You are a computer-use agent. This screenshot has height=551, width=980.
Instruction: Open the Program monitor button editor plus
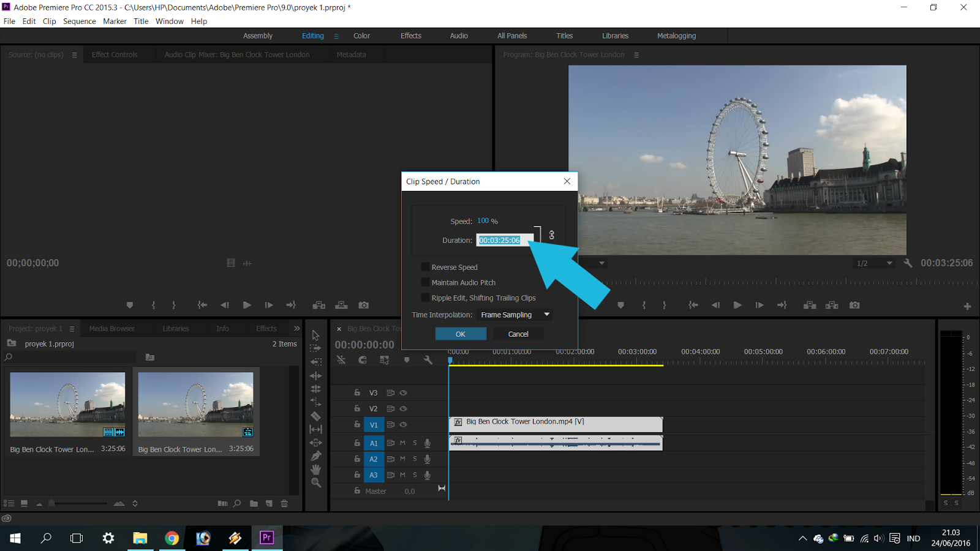click(967, 306)
